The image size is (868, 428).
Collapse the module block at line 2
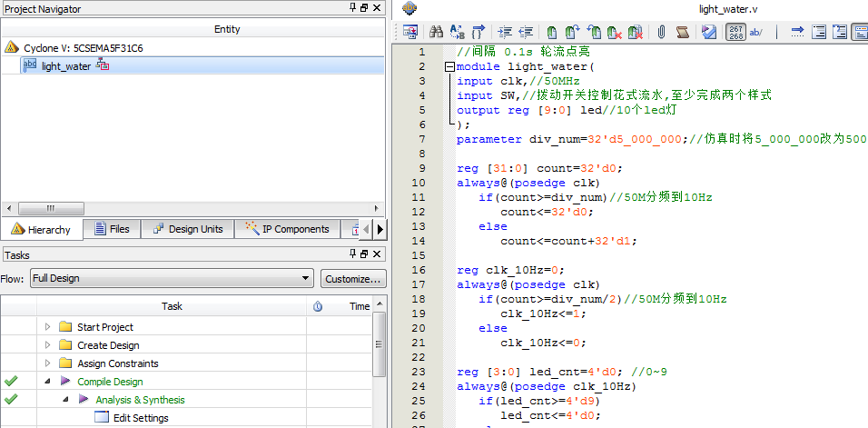450,66
